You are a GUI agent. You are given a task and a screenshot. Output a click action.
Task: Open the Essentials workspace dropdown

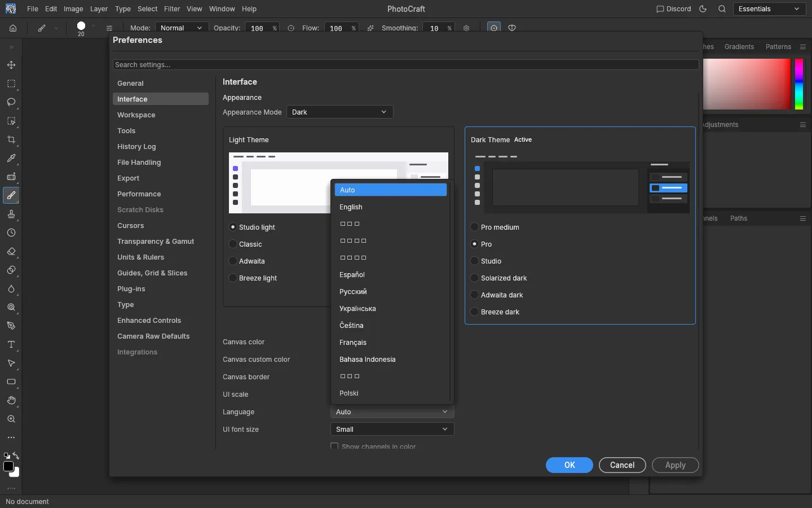769,9
